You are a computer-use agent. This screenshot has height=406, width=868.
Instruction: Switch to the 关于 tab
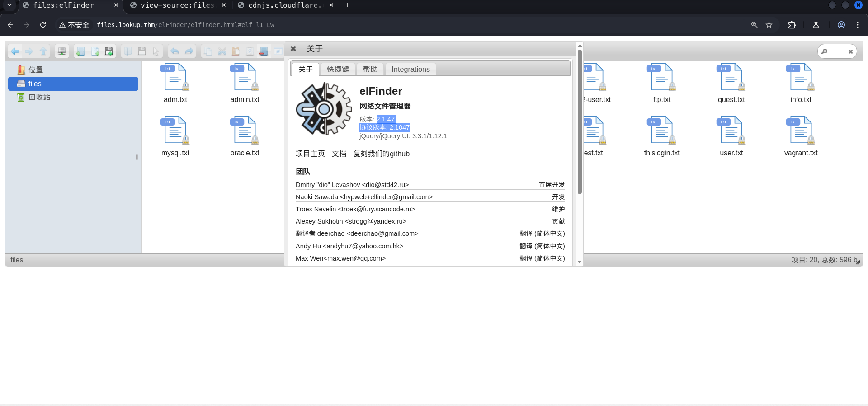306,69
